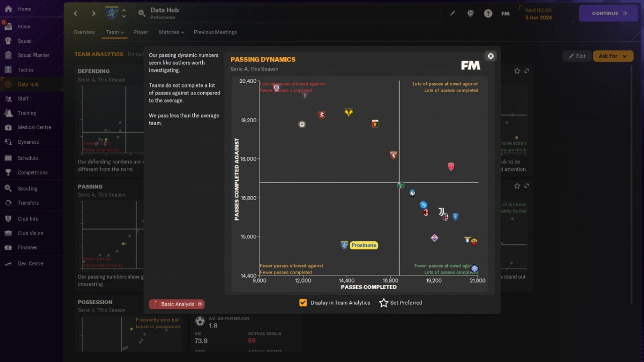This screenshot has width=644, height=362.
Task: Open the Inbox envelope icon
Action: coord(8,27)
